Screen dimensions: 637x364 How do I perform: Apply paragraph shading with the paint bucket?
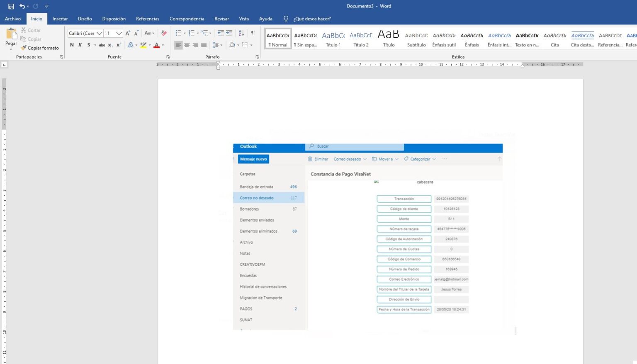click(232, 45)
